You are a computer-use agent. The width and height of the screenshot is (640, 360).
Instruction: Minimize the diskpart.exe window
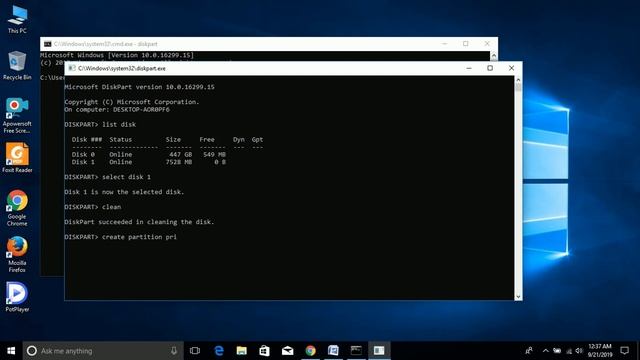point(469,68)
